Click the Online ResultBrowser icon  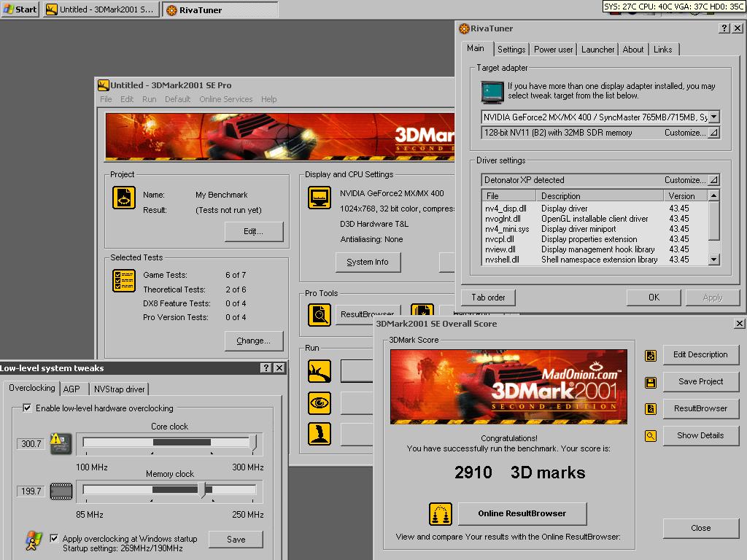click(441, 513)
